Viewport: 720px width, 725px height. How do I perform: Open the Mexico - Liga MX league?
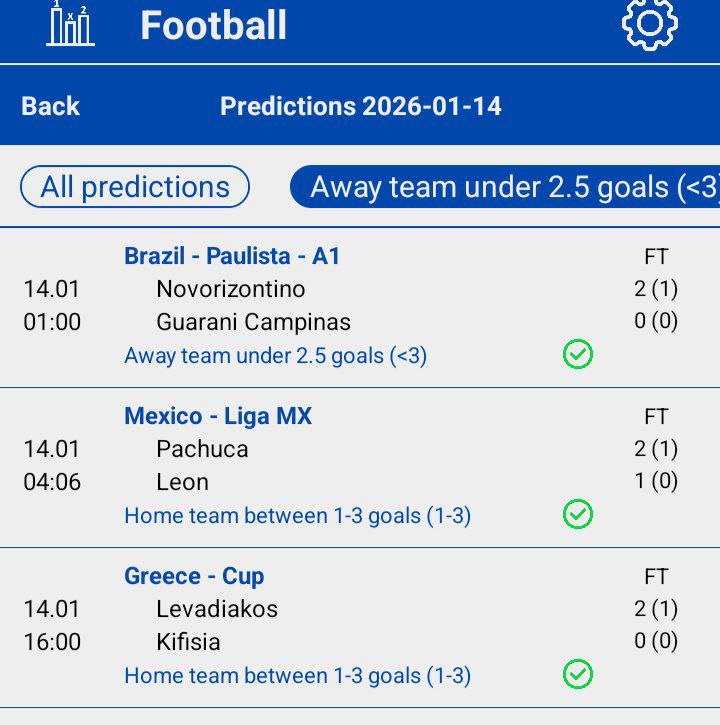[x=218, y=416]
